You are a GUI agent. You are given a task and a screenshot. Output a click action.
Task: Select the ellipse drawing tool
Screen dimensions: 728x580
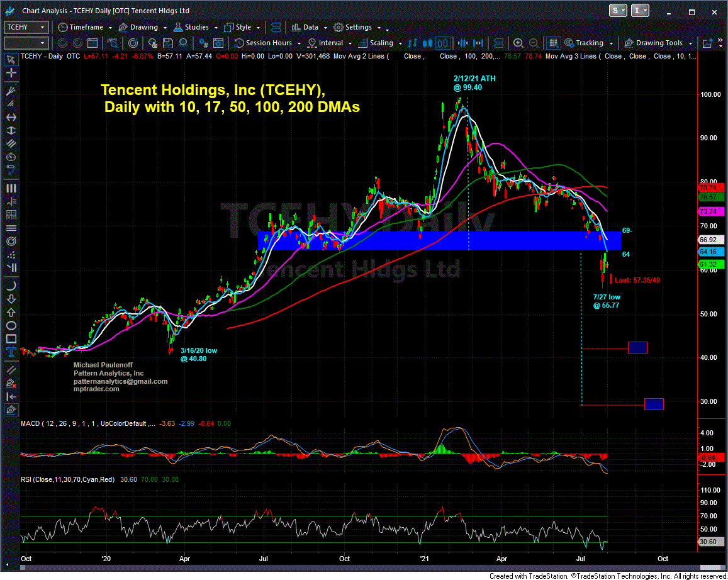coord(11,326)
